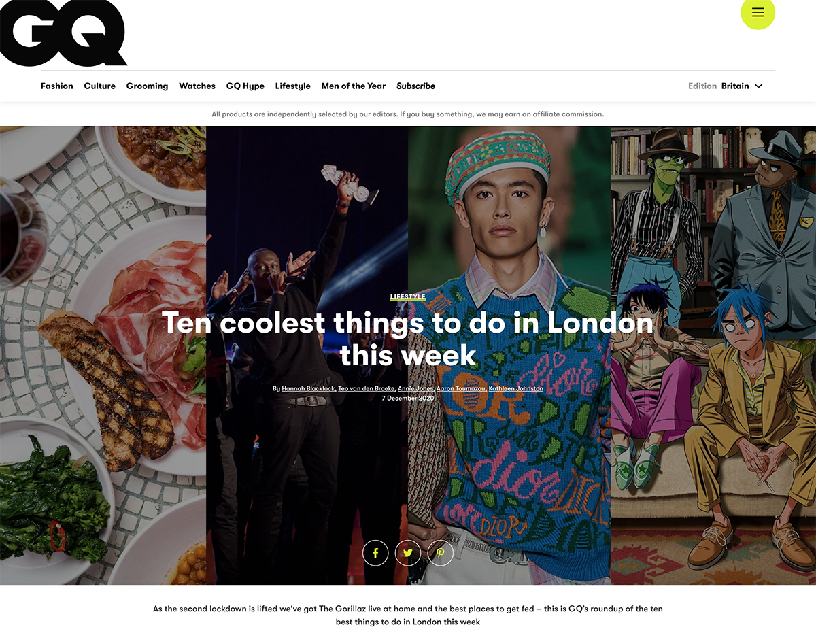Click the Subscribe link
Screen dimensions: 816x644
(x=416, y=86)
